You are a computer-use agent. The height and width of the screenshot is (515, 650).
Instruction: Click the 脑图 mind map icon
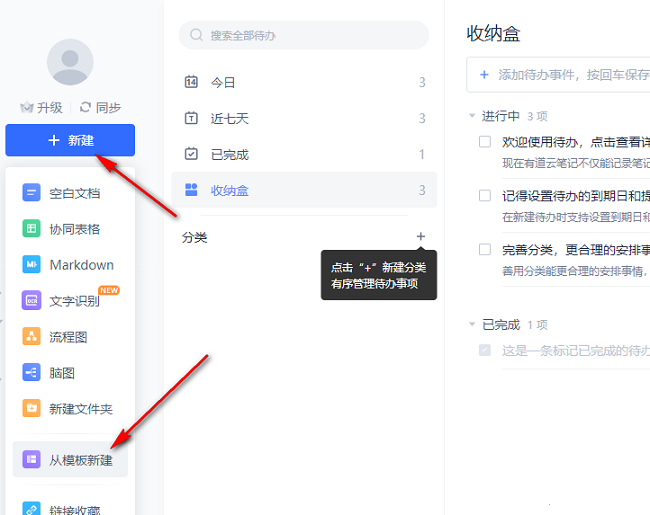31,373
